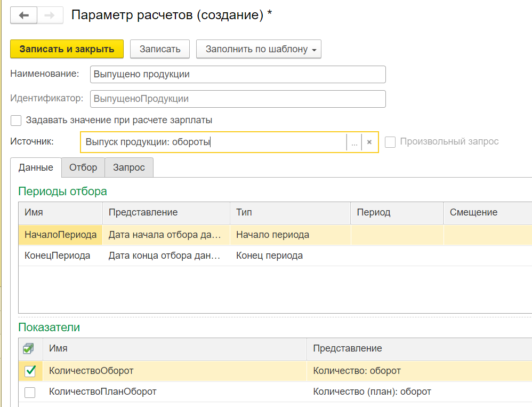
Task: Focus the Идентификатор input field
Action: point(238,99)
